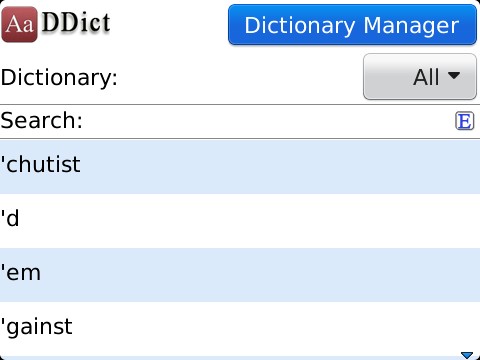Click blank space right of 'em entry
Image resolution: width=480 pixels, height=360 pixels.
(x=260, y=275)
